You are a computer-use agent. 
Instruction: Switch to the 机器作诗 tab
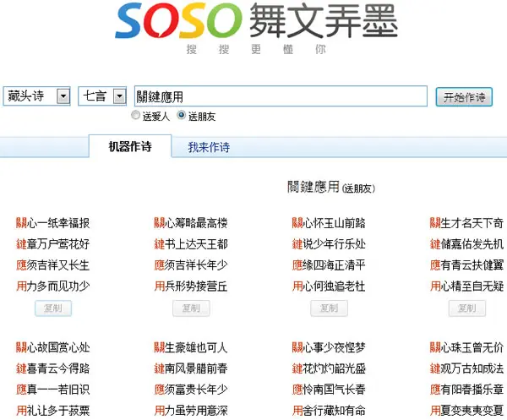(x=130, y=146)
